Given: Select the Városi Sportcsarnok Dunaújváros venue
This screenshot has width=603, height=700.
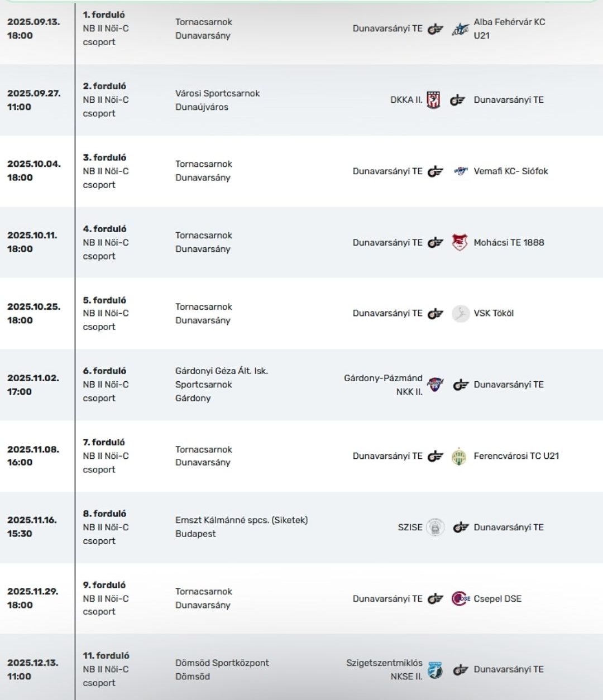Looking at the screenshot, I should [217, 100].
